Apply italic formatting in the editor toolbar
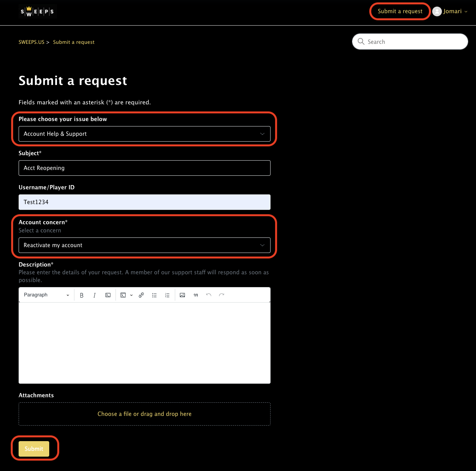The image size is (476, 471). tap(95, 295)
